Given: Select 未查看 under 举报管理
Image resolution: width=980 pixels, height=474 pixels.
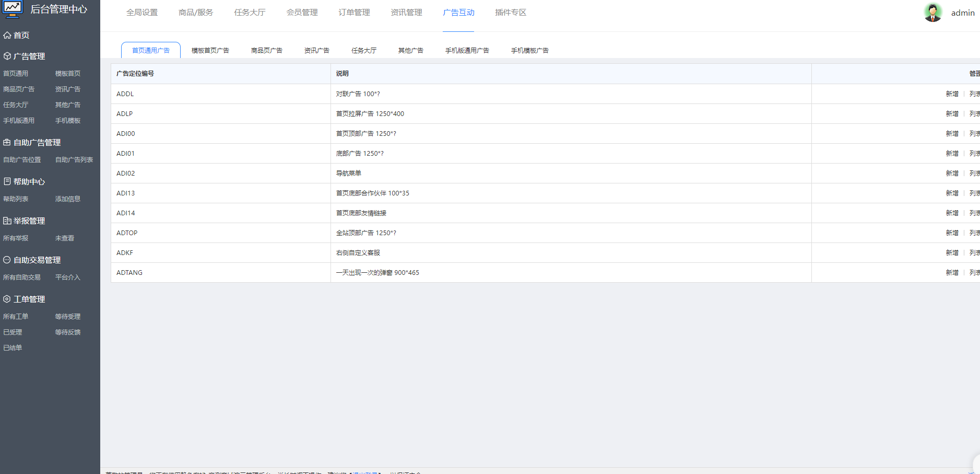Looking at the screenshot, I should point(64,238).
